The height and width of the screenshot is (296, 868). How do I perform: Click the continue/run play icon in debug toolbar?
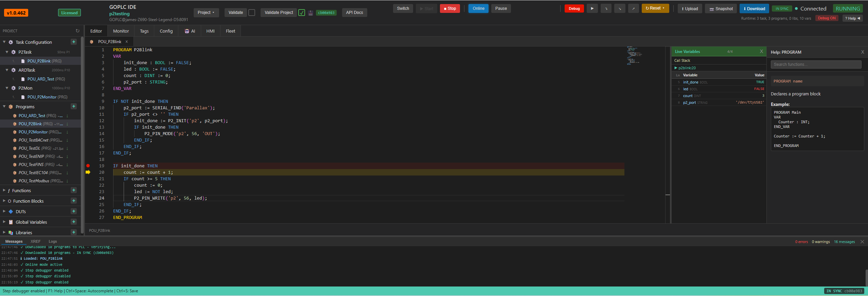(x=592, y=8)
